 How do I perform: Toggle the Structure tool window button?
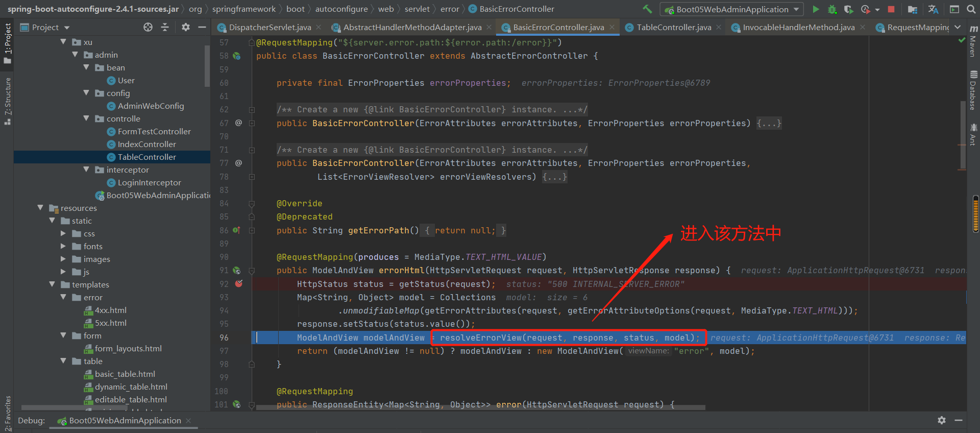tap(7, 101)
